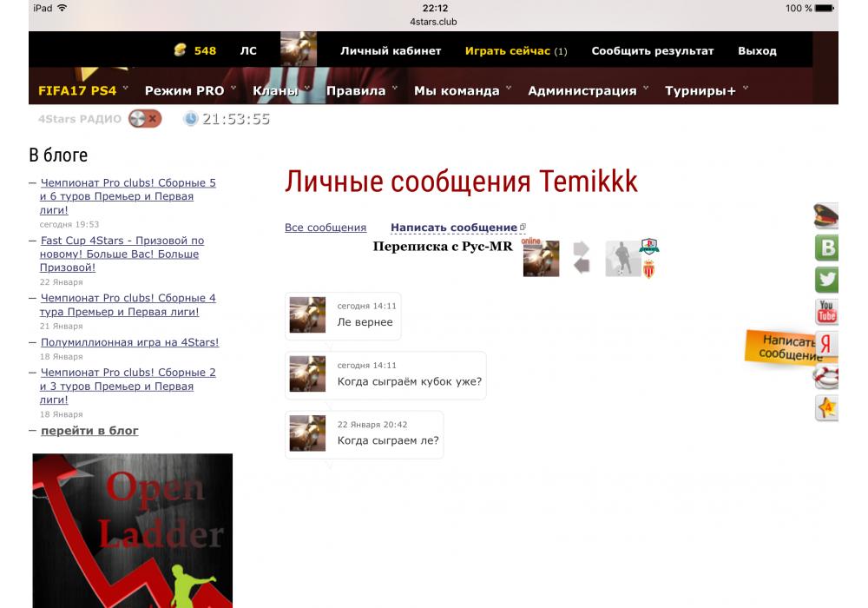Click the battery status icon
Image resolution: width=868 pixels, height=608 pixels.
pyautogui.click(x=825, y=8)
